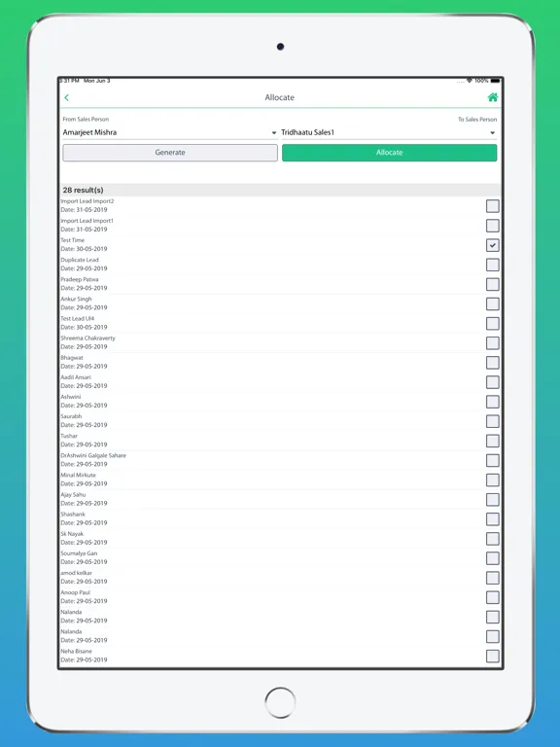Click the Import Lead Import2 lead name
Image resolution: width=560 pixels, height=747 pixels.
coord(87,201)
